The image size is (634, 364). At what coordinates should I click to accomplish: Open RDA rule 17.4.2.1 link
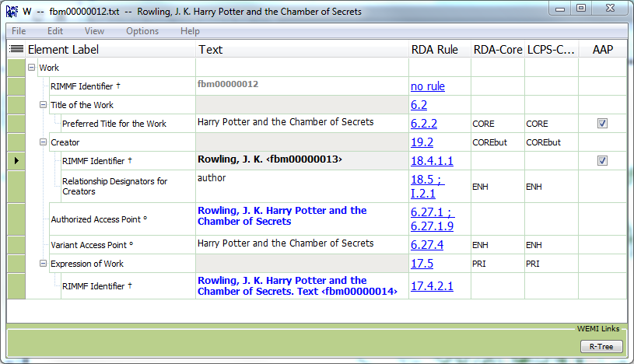(x=432, y=286)
